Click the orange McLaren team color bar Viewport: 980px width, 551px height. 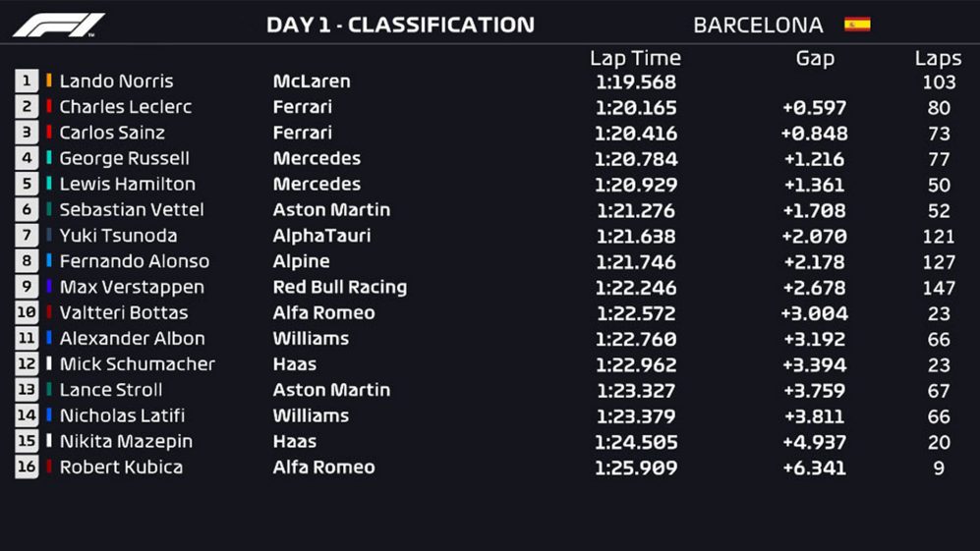coord(49,81)
